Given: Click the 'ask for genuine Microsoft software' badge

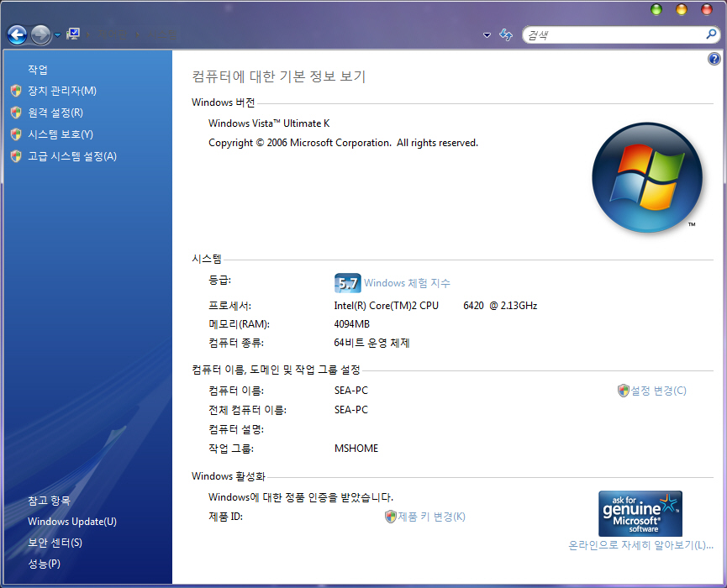Looking at the screenshot, I should (x=640, y=514).
